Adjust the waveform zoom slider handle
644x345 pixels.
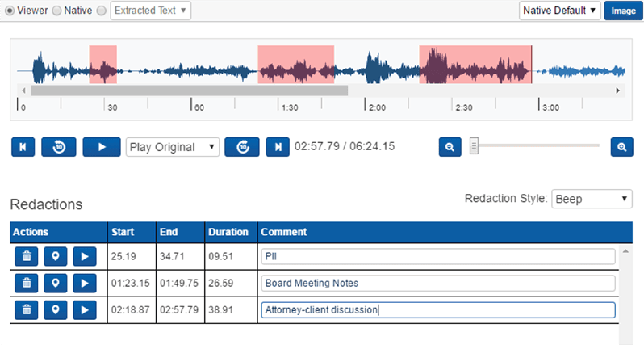tap(474, 145)
